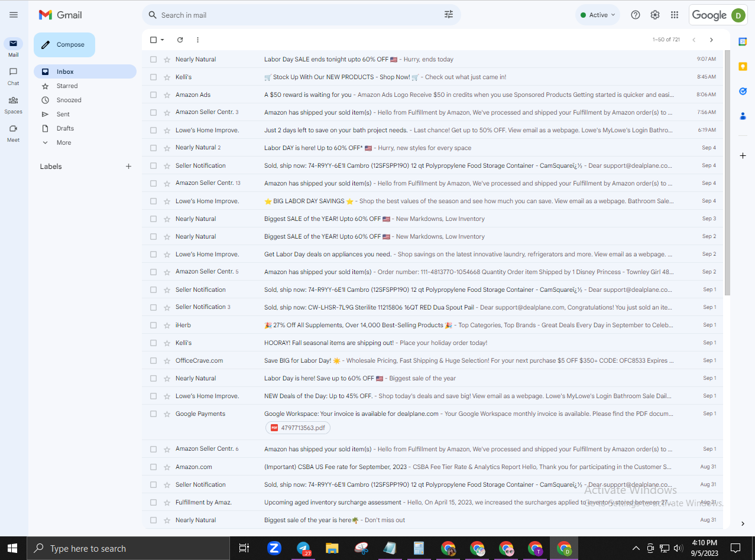Star the iHerb 27% Off email

tap(167, 325)
